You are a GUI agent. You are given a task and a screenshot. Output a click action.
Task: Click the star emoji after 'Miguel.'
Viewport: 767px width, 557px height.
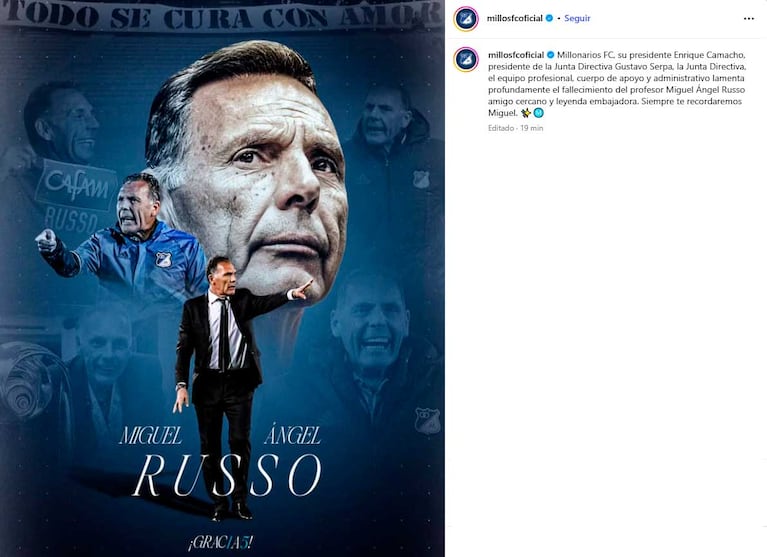[x=526, y=113]
